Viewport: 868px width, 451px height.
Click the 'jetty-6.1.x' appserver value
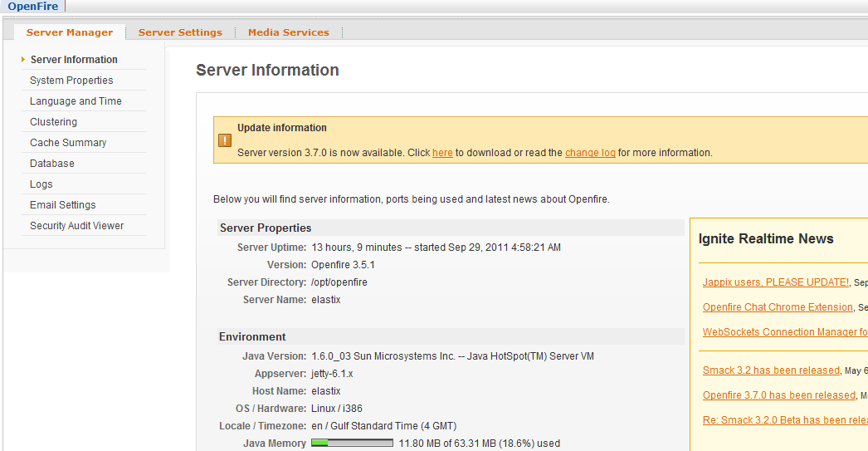(332, 374)
